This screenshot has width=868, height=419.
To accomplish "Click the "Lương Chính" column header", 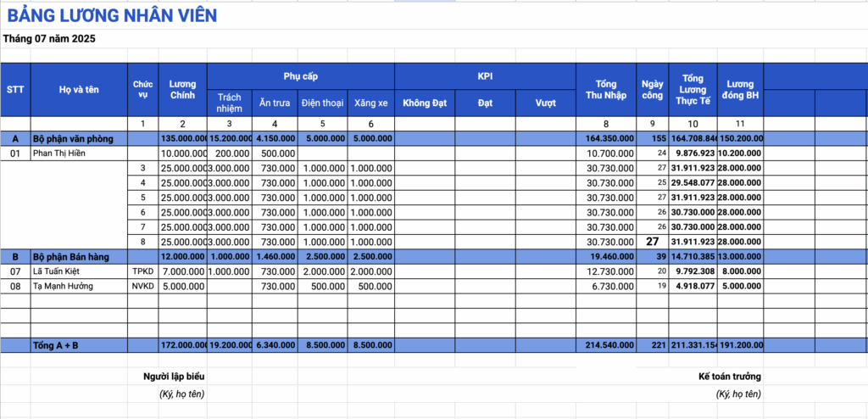I will pyautogui.click(x=182, y=89).
